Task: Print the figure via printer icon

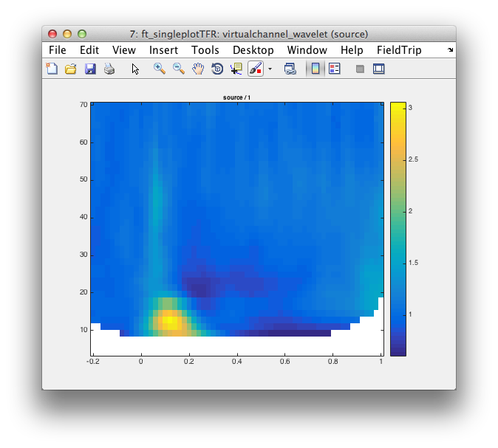Action: point(109,69)
